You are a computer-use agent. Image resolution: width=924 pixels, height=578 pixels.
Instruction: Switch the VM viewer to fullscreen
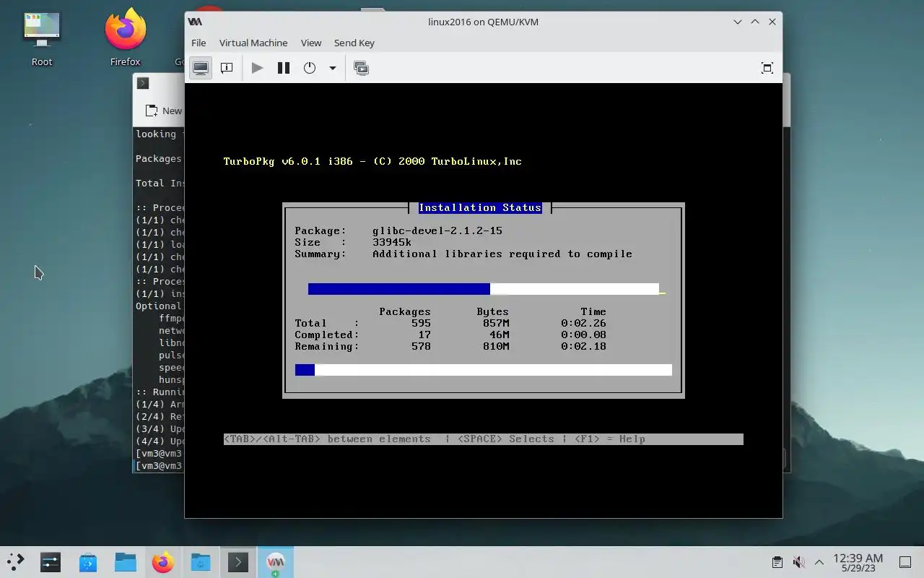coord(767,68)
